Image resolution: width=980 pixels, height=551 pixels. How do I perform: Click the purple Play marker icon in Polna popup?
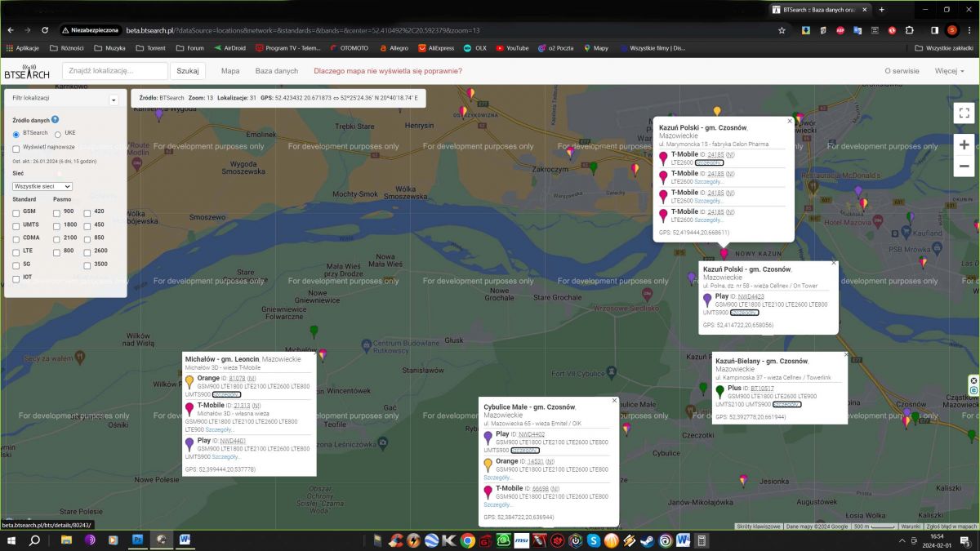707,300
